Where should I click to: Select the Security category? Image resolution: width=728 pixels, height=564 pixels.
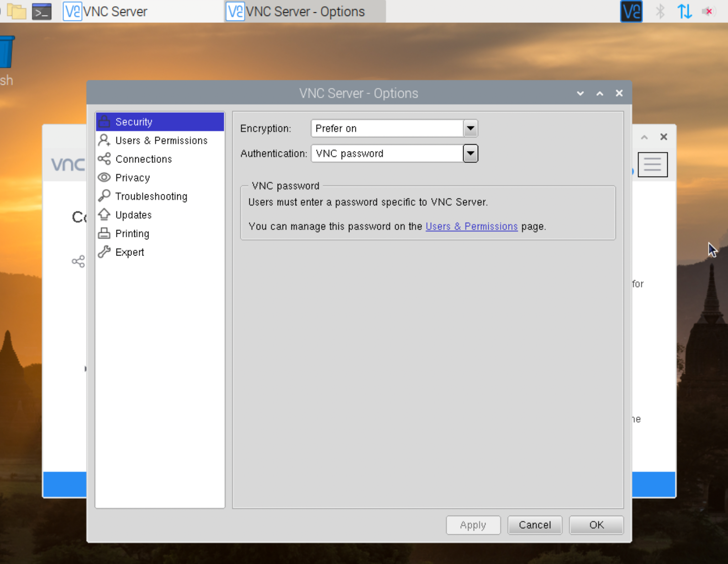pyautogui.click(x=160, y=122)
